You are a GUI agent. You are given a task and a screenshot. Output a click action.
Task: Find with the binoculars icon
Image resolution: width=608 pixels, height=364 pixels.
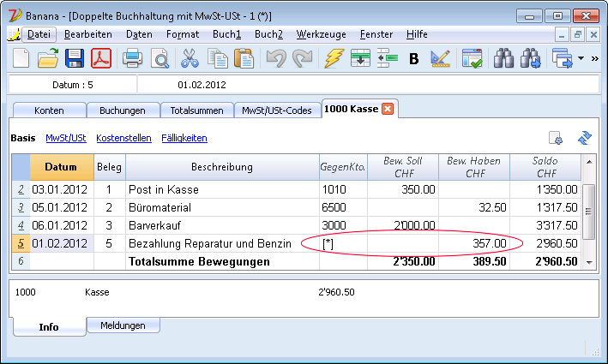coord(503,58)
